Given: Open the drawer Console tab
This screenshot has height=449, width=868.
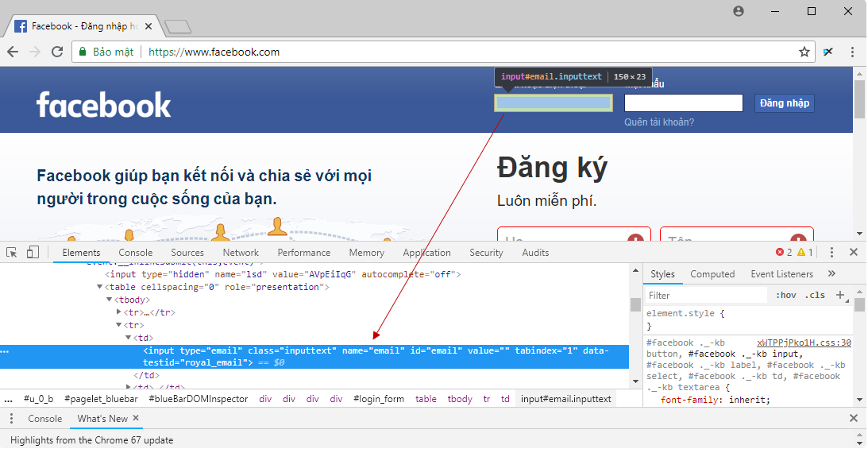Looking at the screenshot, I should pyautogui.click(x=44, y=419).
